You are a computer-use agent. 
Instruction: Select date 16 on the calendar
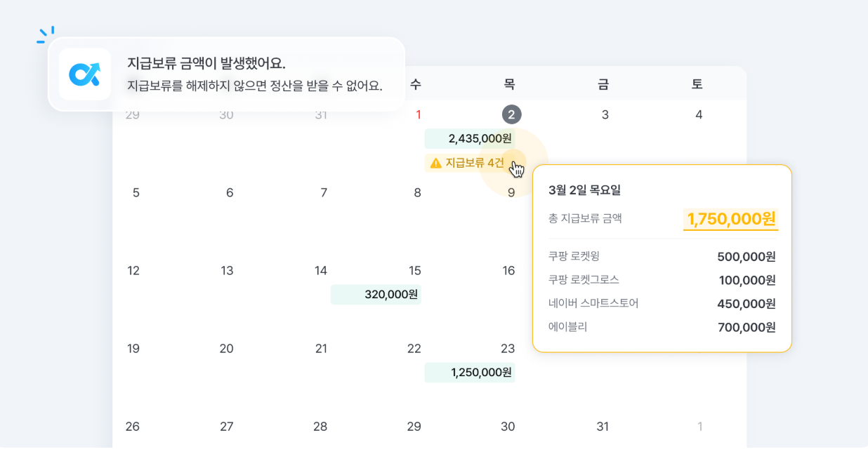point(508,270)
